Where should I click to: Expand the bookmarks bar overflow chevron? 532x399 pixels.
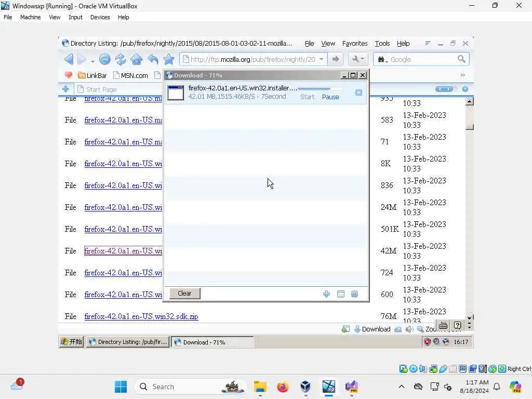coord(463,75)
